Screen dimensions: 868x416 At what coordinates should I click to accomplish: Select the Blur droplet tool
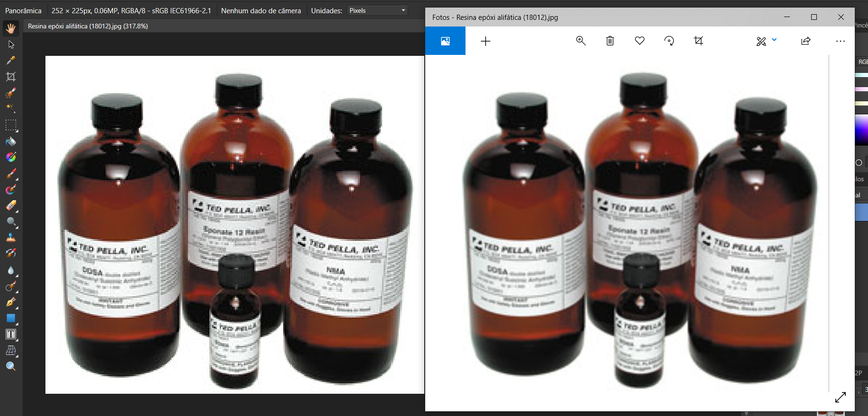[x=11, y=270]
